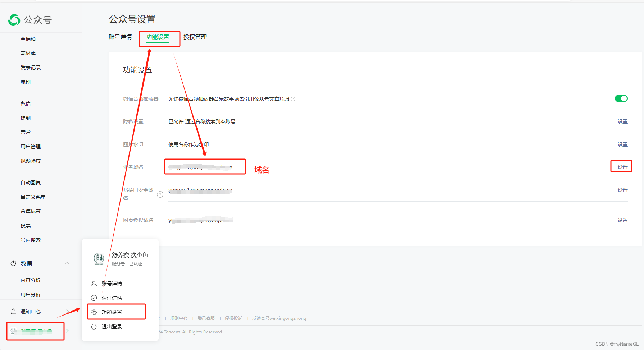Click the 使用名称作为水印 text
This screenshot has width=644, height=350.
pos(189,144)
